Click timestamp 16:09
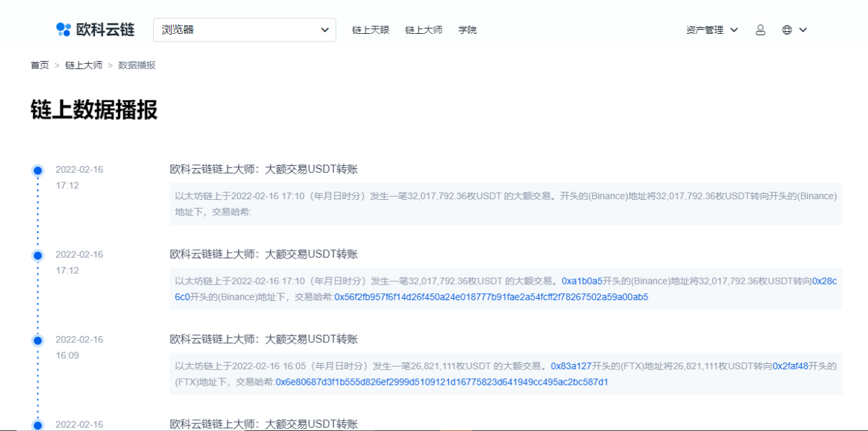 (67, 355)
